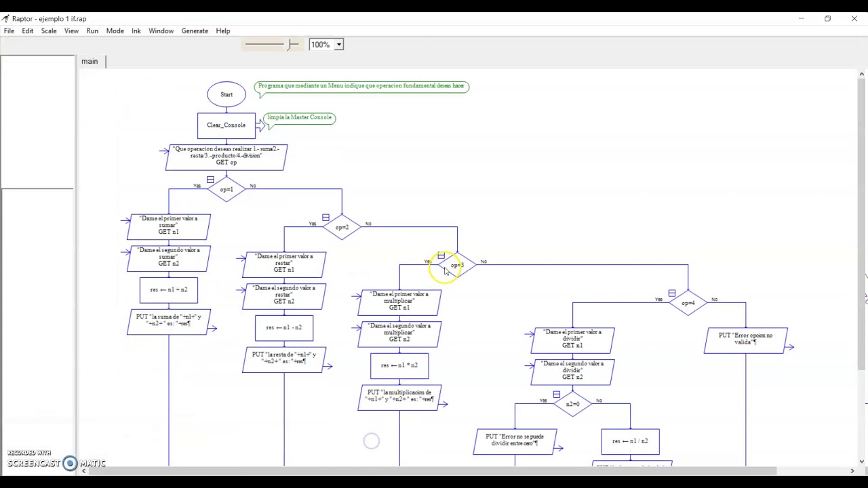Collapse the n2=0 selection branch
Image resolution: width=868 pixels, height=488 pixels.
coord(556,394)
